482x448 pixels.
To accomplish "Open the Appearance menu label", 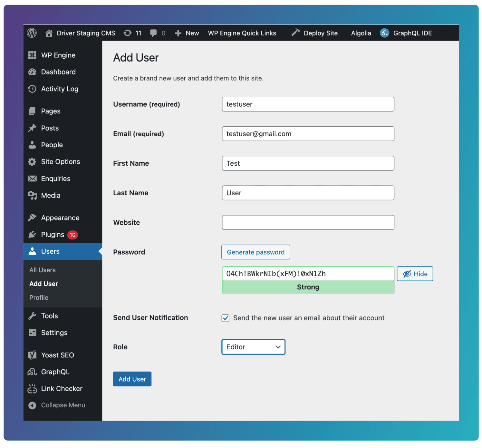I will coord(60,218).
